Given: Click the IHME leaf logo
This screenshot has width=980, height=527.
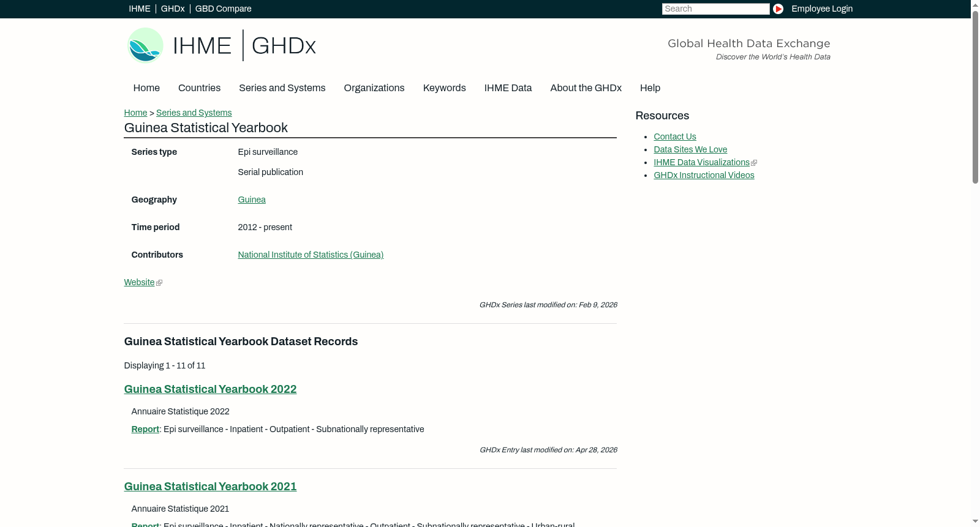Looking at the screenshot, I should pyautogui.click(x=145, y=45).
